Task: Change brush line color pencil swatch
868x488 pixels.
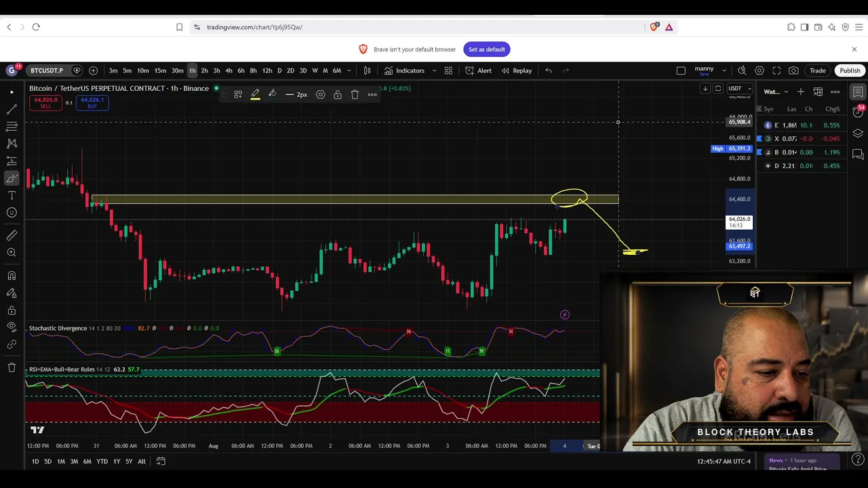Action: 255,94
